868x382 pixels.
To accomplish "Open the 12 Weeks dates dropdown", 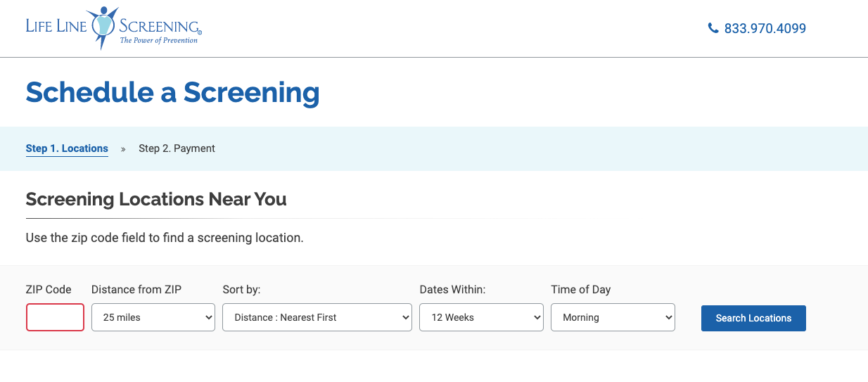I will (482, 317).
